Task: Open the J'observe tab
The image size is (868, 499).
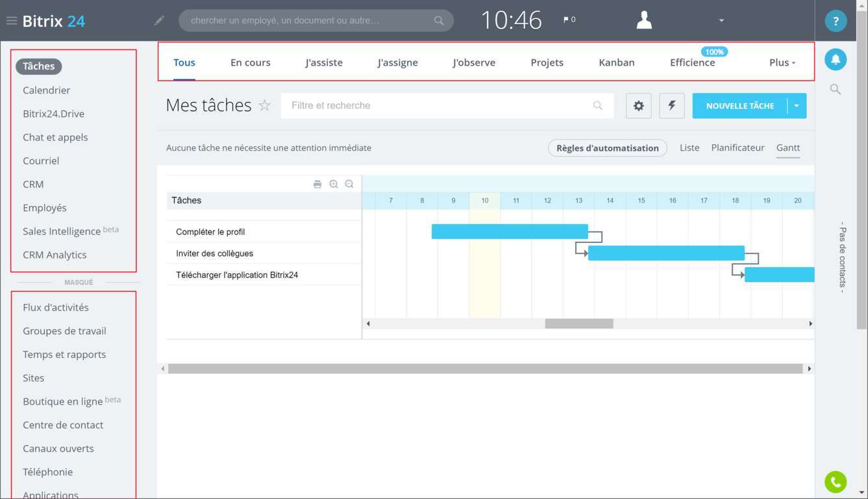Action: coord(474,62)
